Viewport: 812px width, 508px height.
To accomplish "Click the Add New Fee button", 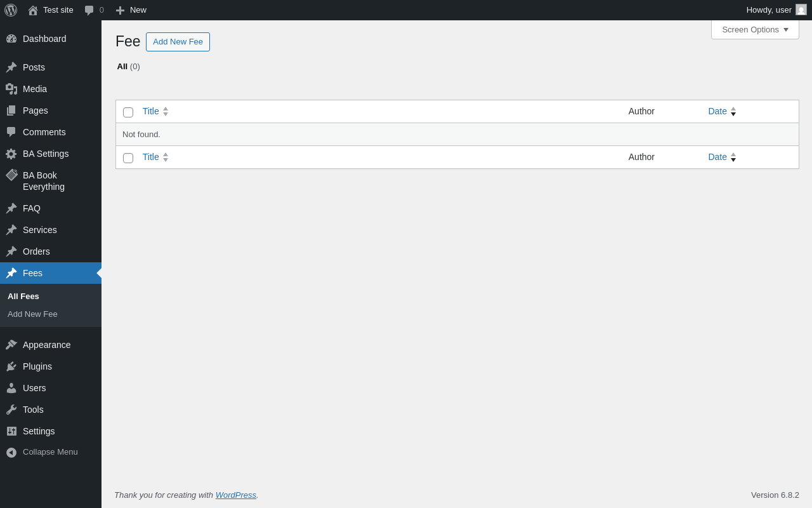I will [178, 42].
